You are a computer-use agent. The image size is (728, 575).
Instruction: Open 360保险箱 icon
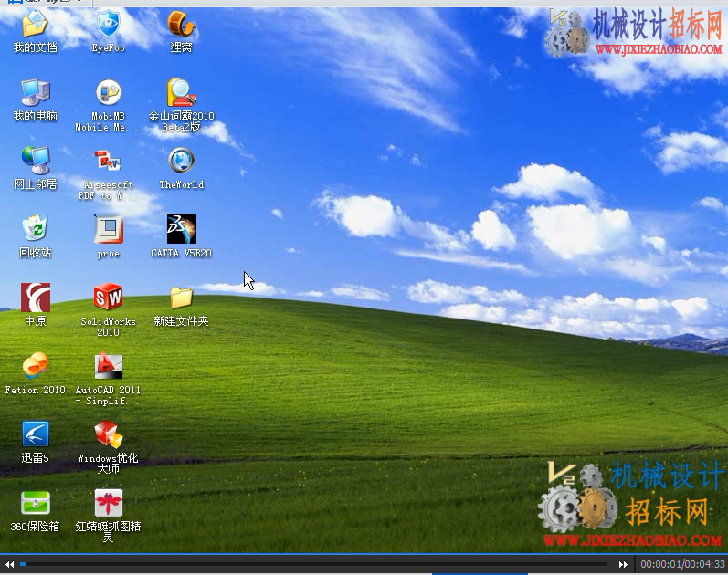click(35, 503)
